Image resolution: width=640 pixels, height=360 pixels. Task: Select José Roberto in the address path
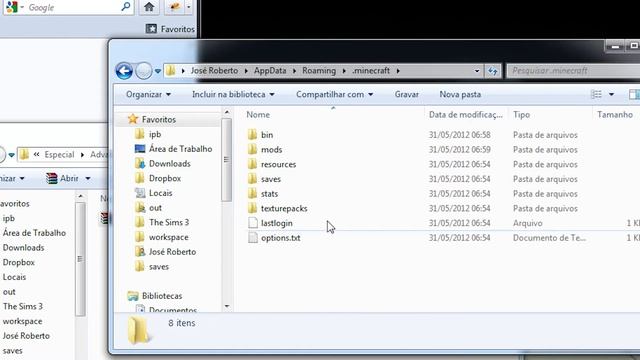pyautogui.click(x=214, y=71)
